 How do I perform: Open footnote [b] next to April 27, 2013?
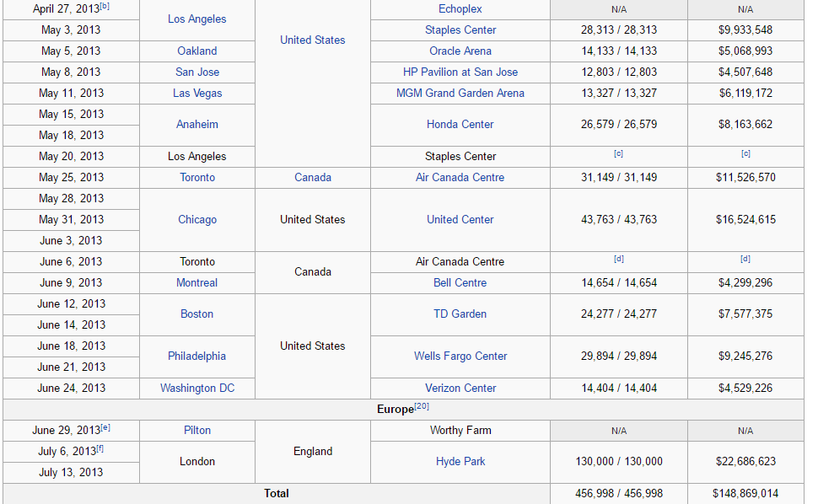tap(105, 6)
